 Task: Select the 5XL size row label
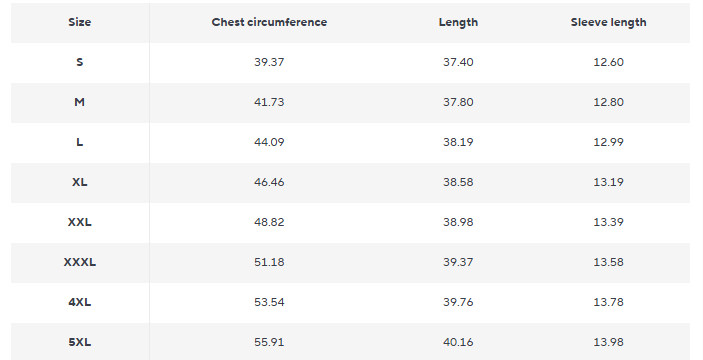pos(80,342)
